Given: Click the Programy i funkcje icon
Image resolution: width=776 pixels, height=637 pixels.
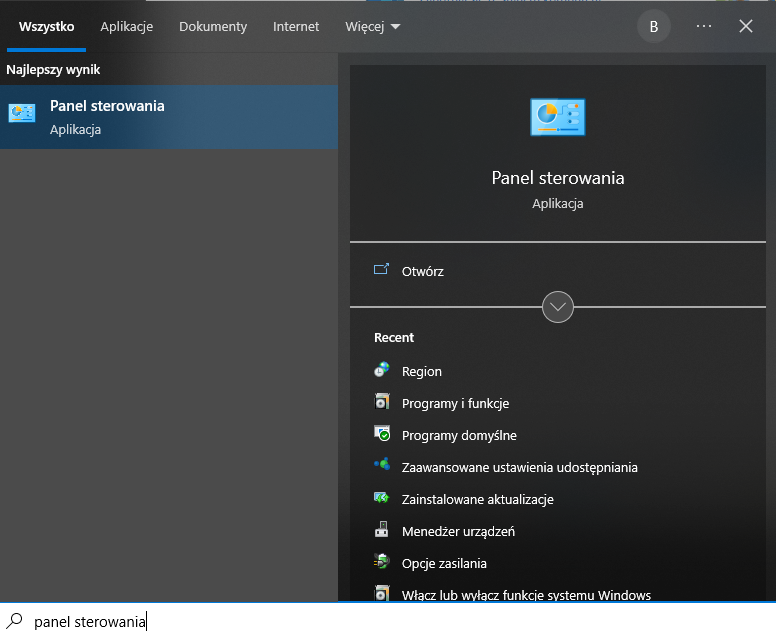Looking at the screenshot, I should click(x=381, y=403).
